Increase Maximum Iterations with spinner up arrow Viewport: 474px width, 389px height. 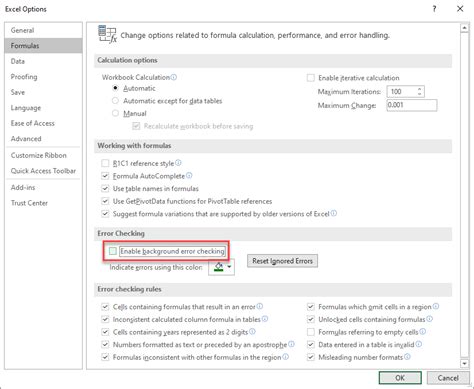coord(420,89)
